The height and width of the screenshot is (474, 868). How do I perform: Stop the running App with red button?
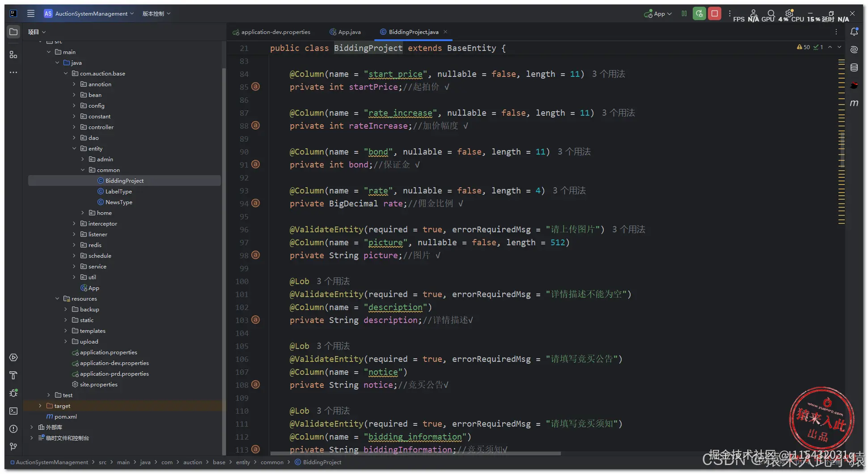(x=715, y=13)
